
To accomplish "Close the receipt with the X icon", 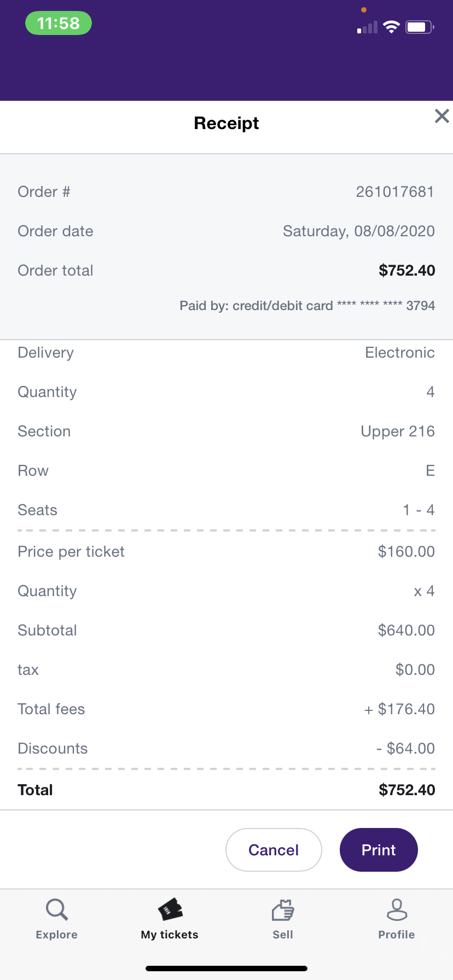I will [x=442, y=116].
